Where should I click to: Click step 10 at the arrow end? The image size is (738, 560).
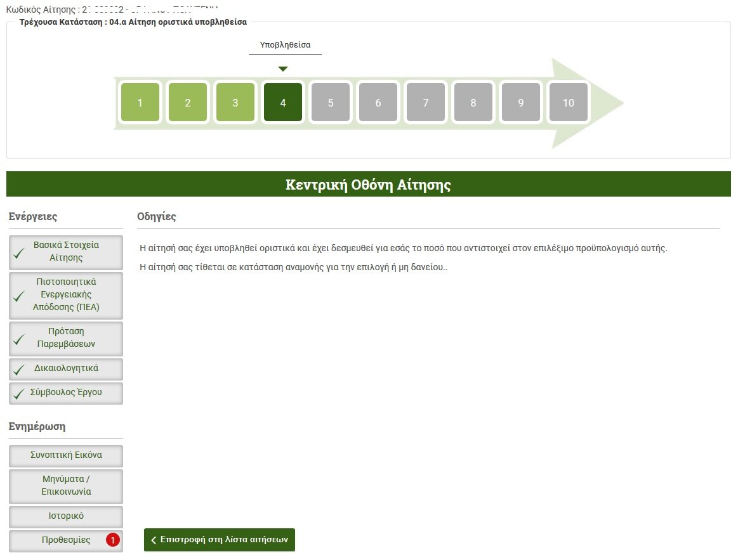569,103
